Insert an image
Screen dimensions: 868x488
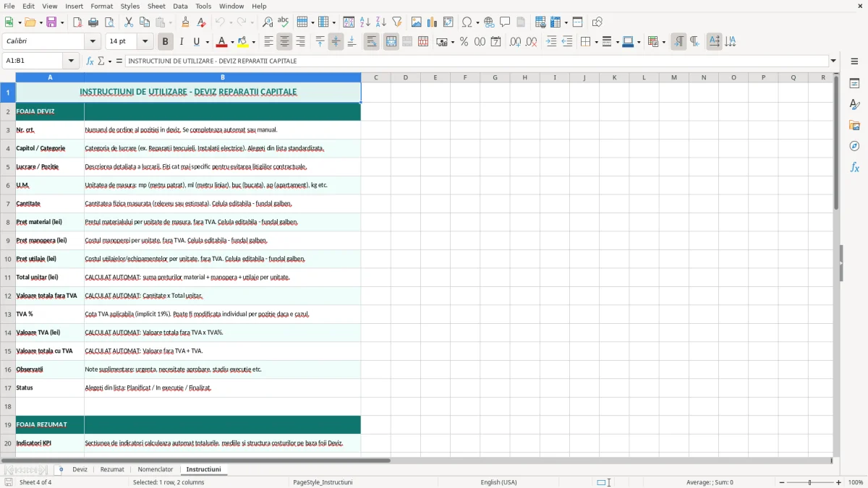pos(417,22)
